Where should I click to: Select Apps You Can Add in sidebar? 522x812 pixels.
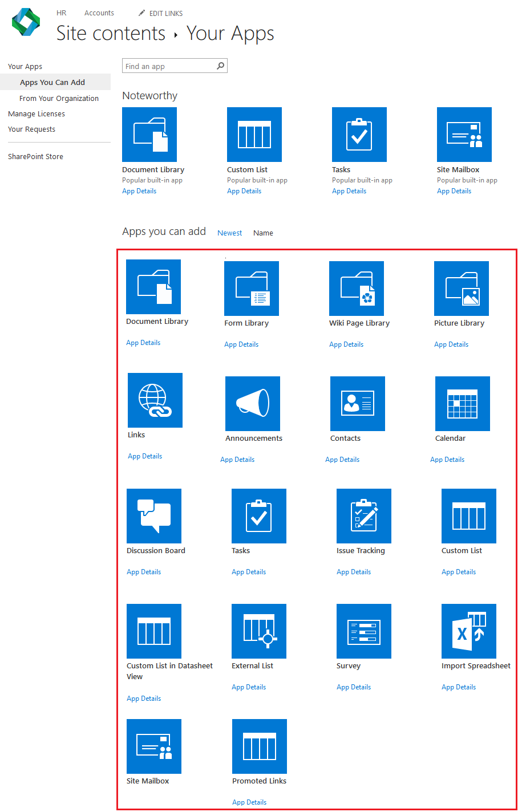tap(52, 82)
